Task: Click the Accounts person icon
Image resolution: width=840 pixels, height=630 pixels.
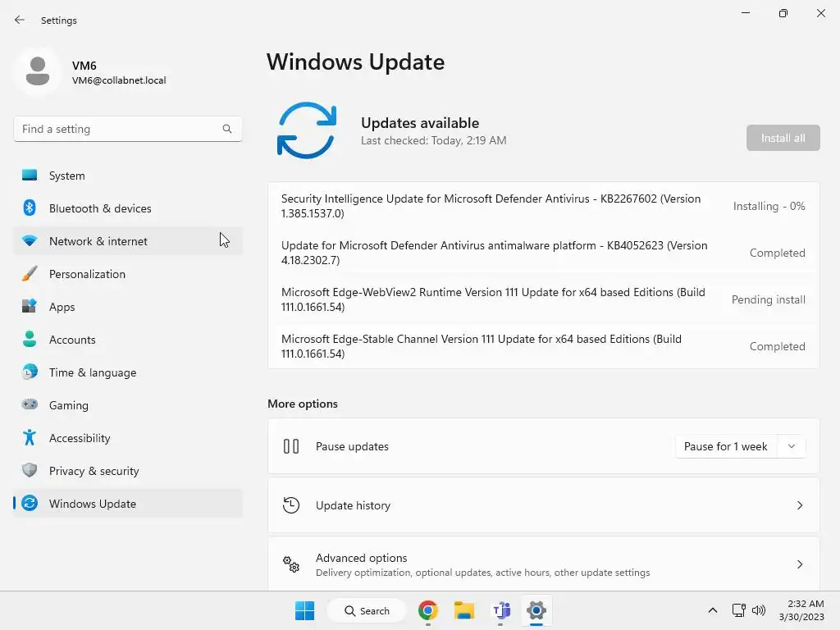Action: click(x=30, y=339)
